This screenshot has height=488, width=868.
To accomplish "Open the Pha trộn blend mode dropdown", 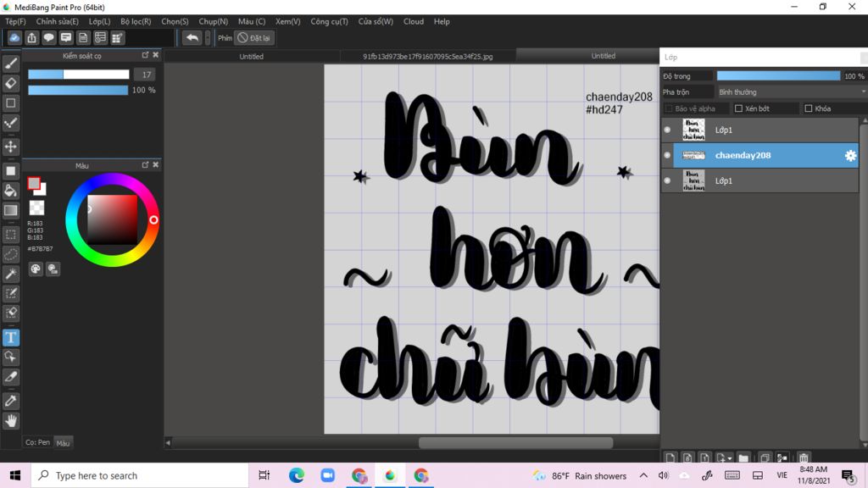I will 791,91.
